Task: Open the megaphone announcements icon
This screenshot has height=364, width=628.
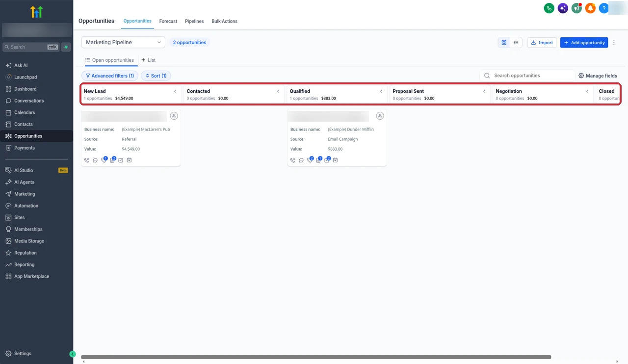Action: [576, 8]
